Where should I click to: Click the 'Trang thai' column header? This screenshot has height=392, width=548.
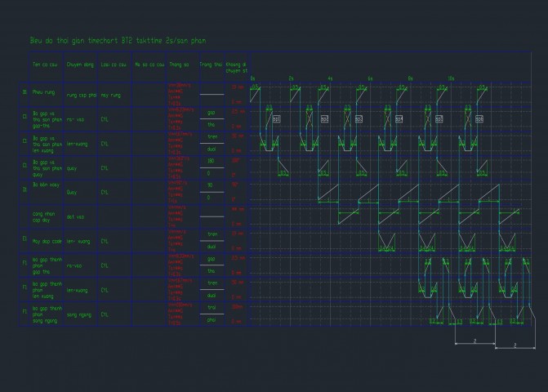coord(211,64)
